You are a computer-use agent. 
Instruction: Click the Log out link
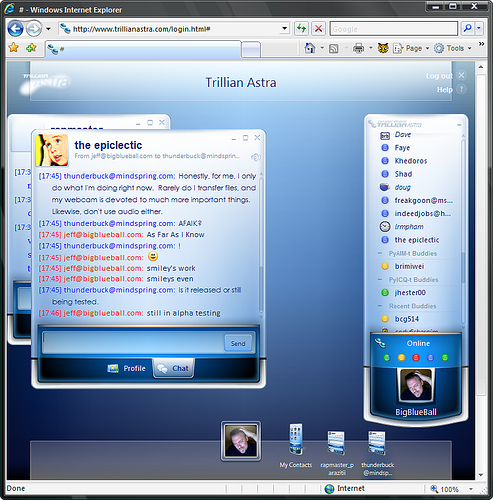click(439, 76)
